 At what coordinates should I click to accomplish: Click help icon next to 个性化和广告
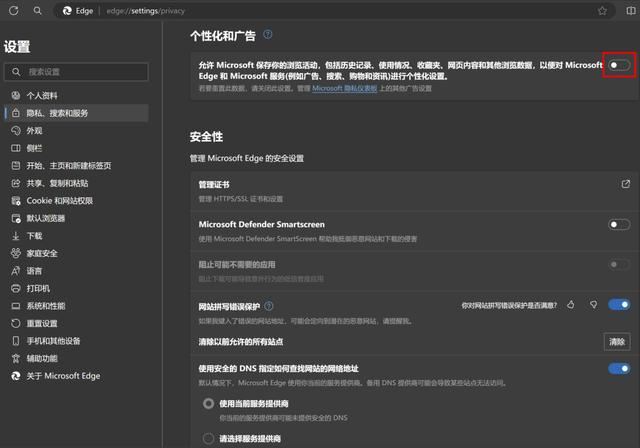coord(268,35)
